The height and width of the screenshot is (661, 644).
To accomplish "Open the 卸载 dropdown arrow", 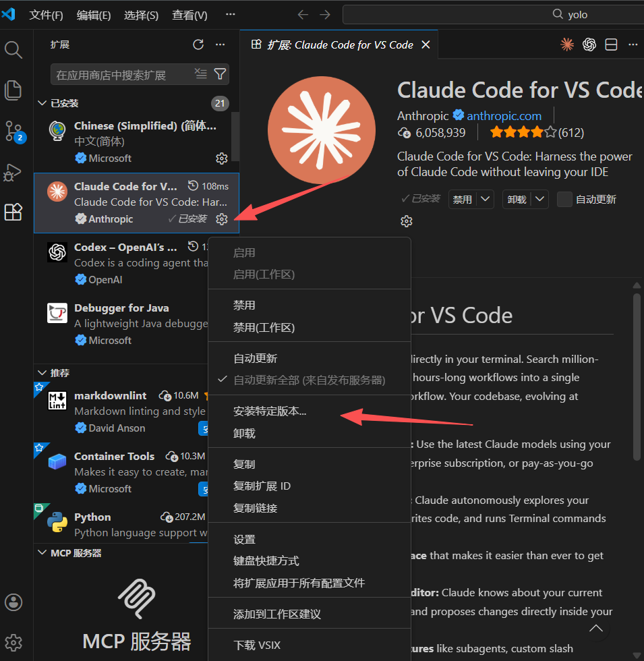I will pos(540,199).
